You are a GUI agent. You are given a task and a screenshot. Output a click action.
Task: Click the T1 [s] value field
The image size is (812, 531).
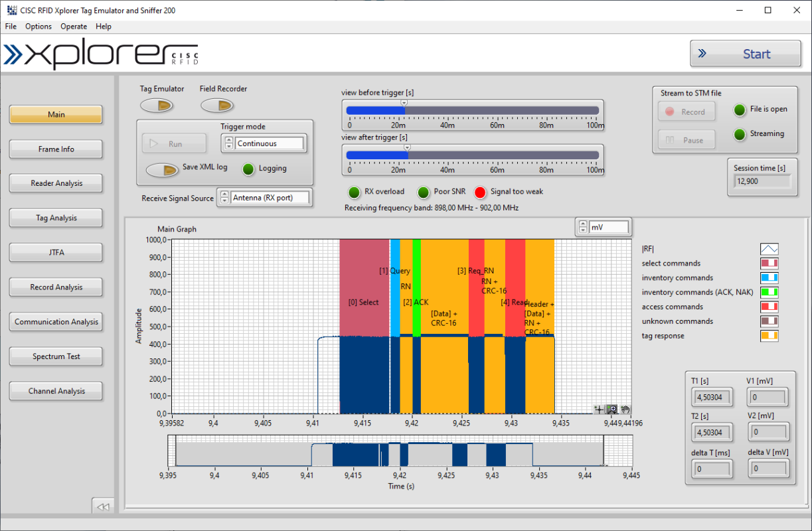click(713, 398)
